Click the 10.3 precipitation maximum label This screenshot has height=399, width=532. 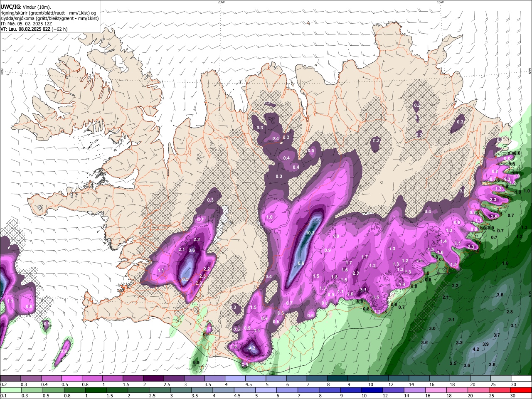(310, 233)
